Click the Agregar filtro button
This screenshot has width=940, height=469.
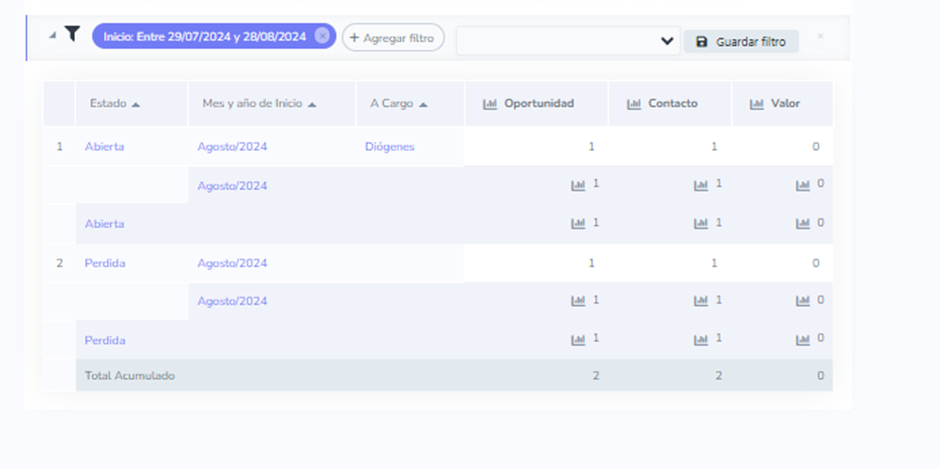[x=393, y=37]
